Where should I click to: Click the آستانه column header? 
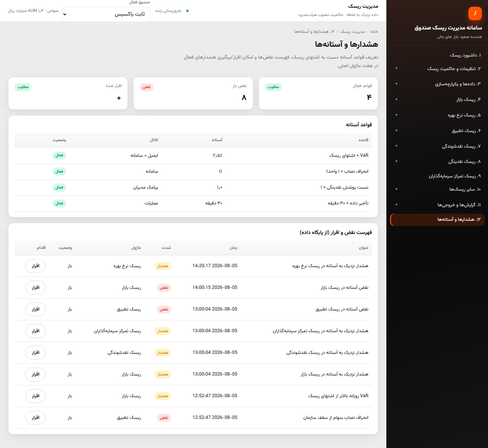(217, 140)
